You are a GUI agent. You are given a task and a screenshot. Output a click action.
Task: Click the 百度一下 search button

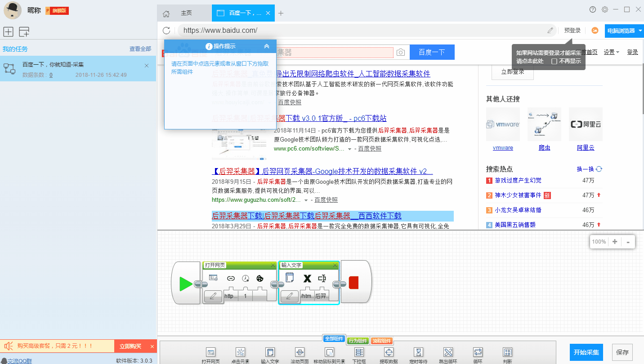tap(432, 52)
